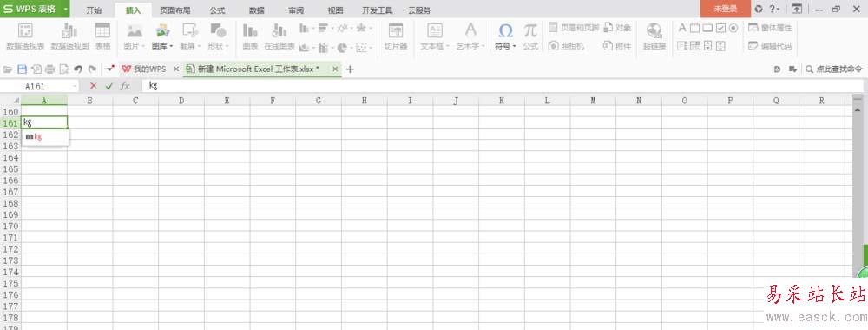This screenshot has height=330, width=868.
Task: Save the workbook with the floppy icon
Action: [x=23, y=69]
